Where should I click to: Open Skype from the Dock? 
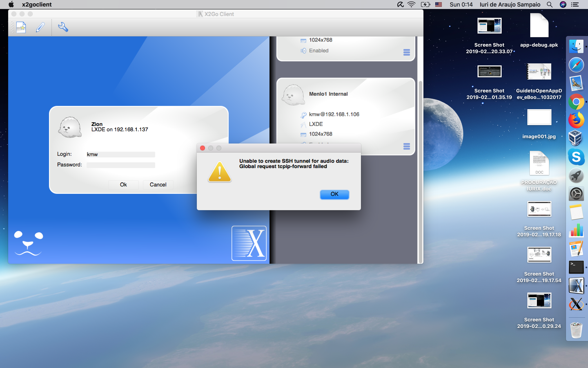tap(576, 157)
